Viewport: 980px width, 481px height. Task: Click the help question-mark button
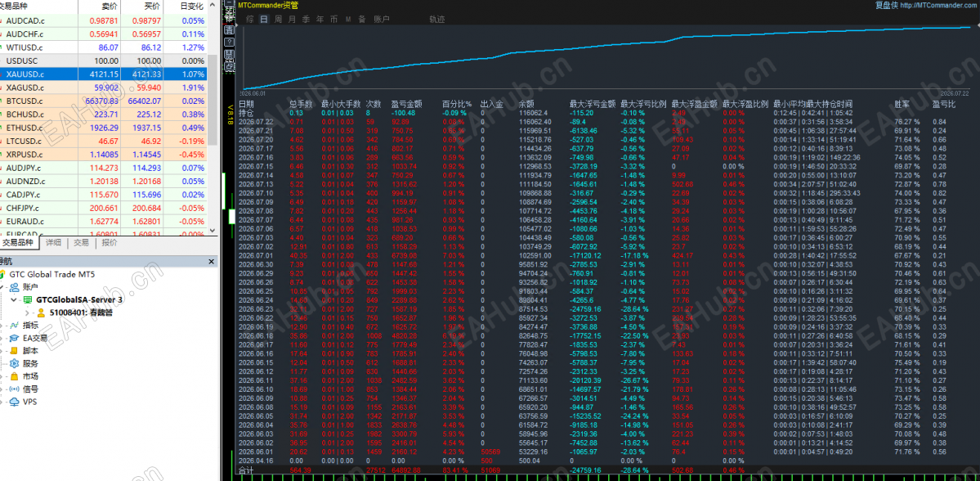click(x=230, y=42)
